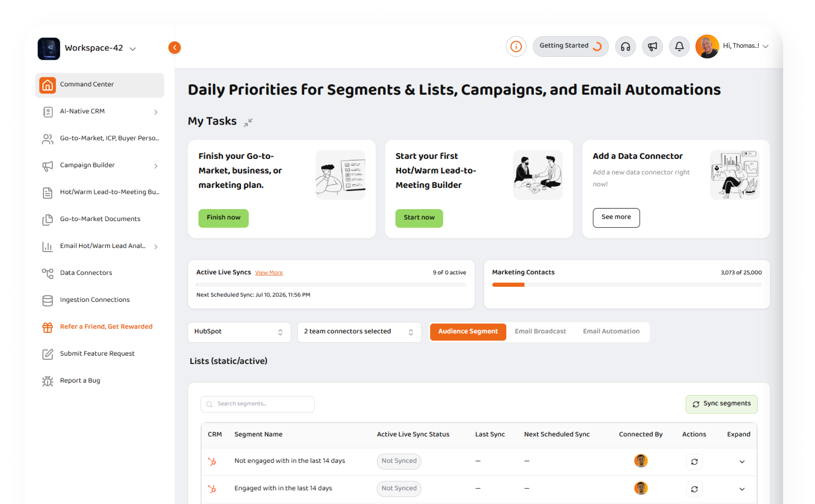Collapse My Tasks with the shrink icon
The image size is (815, 504).
click(x=248, y=122)
